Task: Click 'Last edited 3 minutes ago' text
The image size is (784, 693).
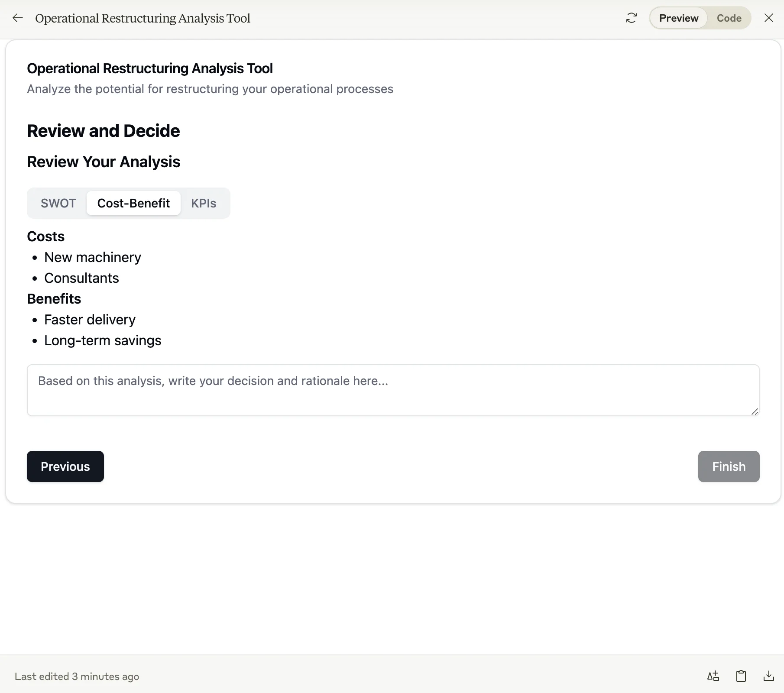Action: click(x=77, y=677)
